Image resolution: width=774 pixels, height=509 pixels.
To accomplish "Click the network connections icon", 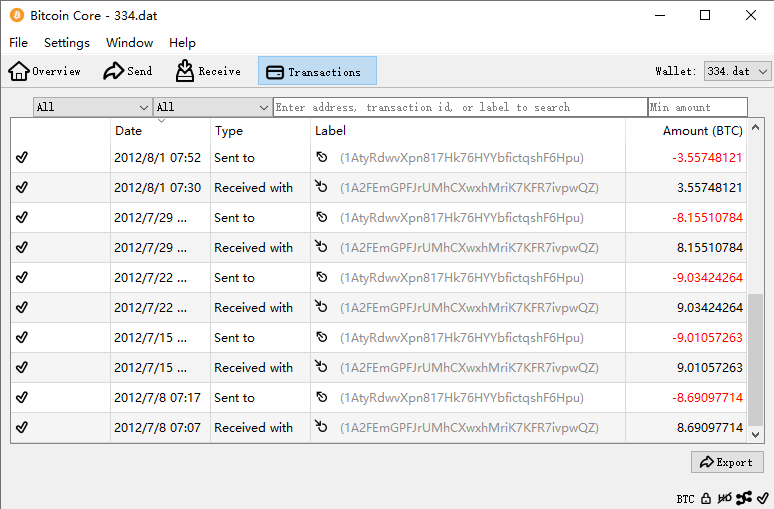I will tap(745, 498).
